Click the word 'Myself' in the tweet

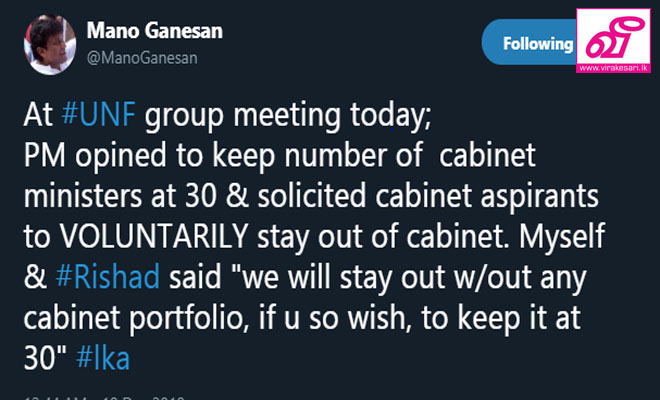pyautogui.click(x=562, y=237)
